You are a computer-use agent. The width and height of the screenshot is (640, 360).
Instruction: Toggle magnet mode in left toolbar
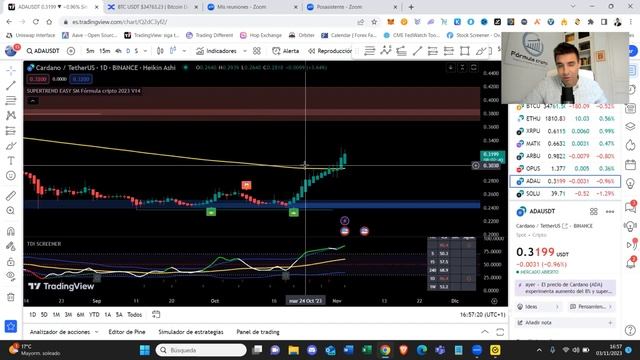11,231
